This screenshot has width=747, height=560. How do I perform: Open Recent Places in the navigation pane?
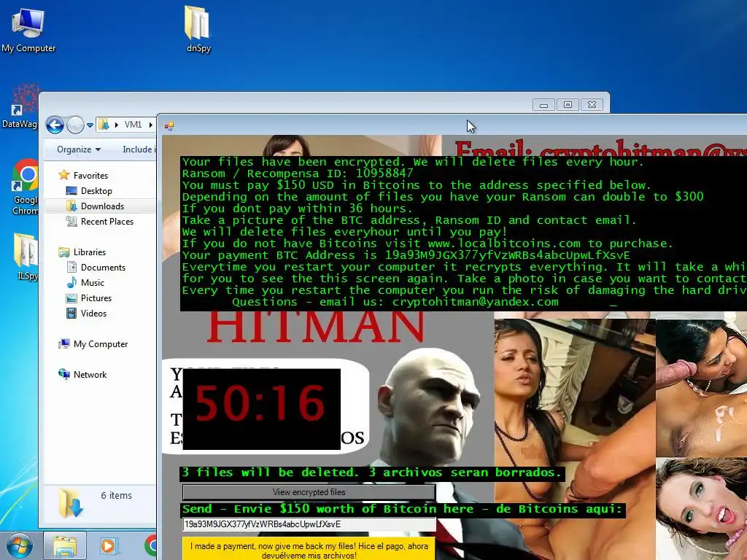click(x=107, y=222)
